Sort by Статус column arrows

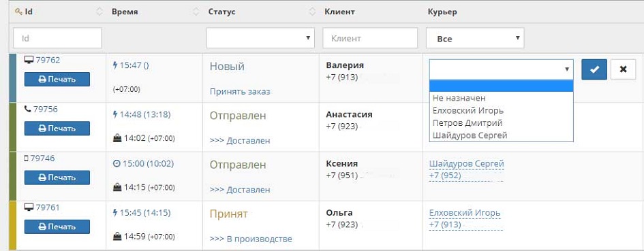point(313,12)
